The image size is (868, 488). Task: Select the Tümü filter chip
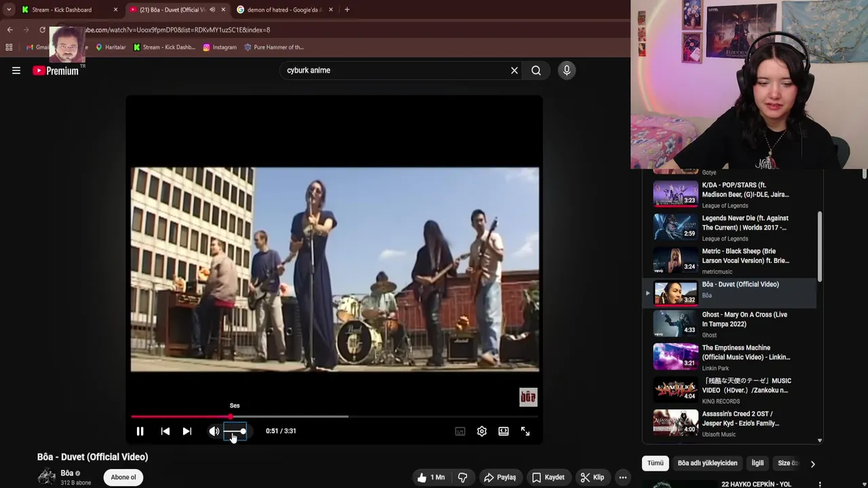point(655,463)
